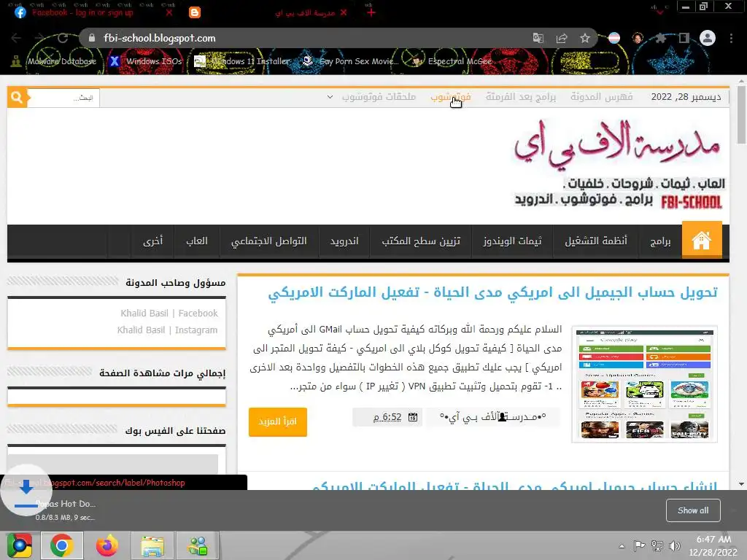Viewport: 747px width, 560px height.
Task: Click the Action Center flag tray icon
Action: tap(639, 545)
